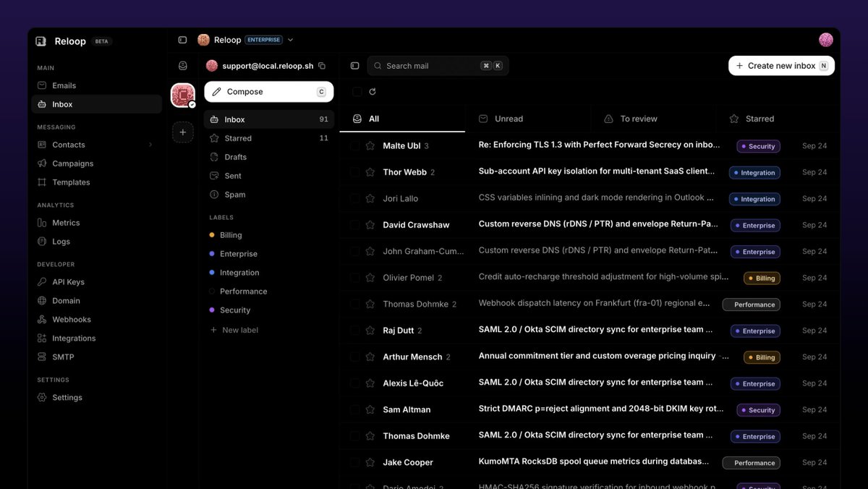Open the Sent folder
Viewport: 868px width, 489px height.
[x=268, y=176]
